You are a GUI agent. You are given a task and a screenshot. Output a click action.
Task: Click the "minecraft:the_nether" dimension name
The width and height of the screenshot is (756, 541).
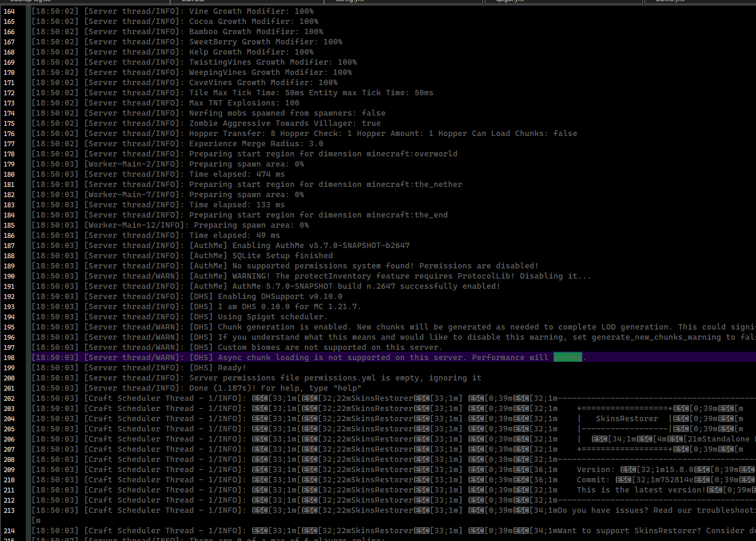(x=415, y=185)
